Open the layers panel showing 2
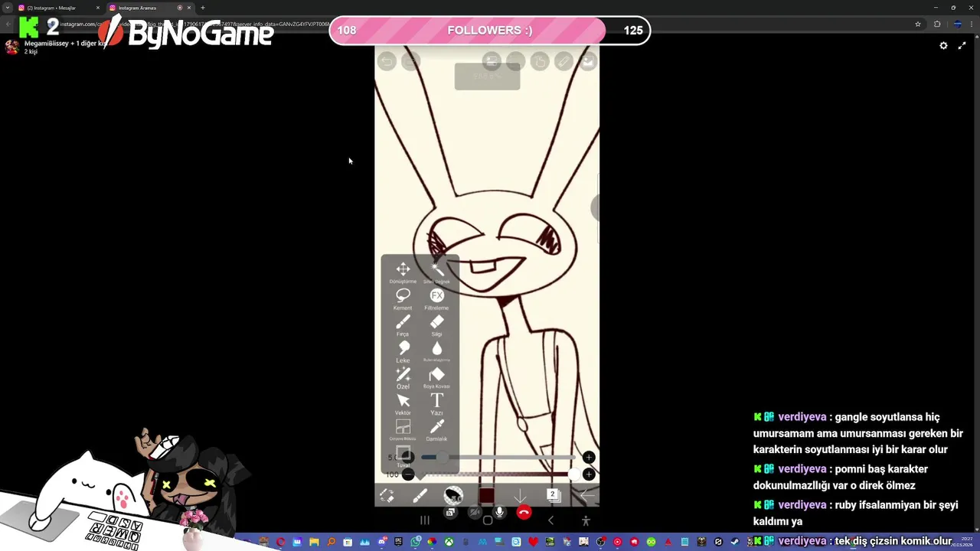Screen dimensions: 980x551 click(x=552, y=495)
